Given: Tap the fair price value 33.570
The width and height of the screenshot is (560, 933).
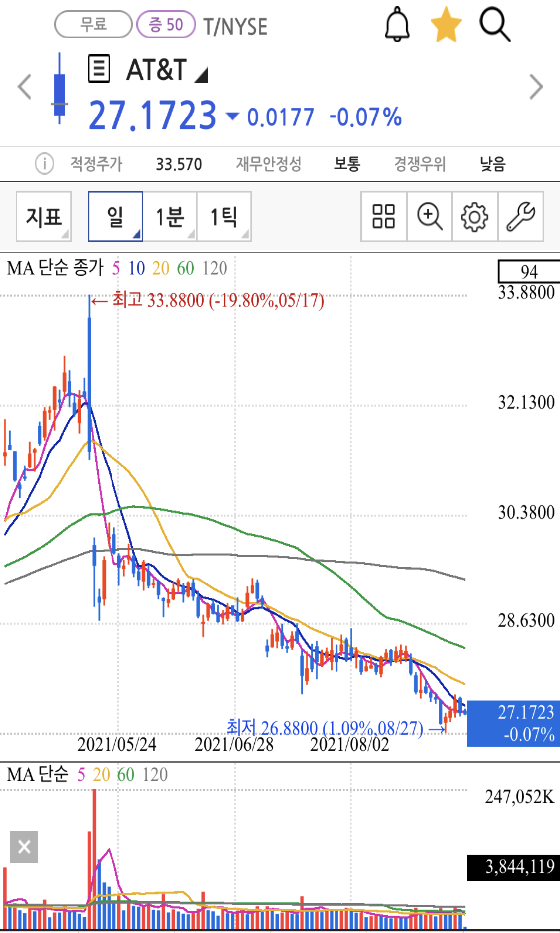Looking at the screenshot, I should tap(179, 164).
